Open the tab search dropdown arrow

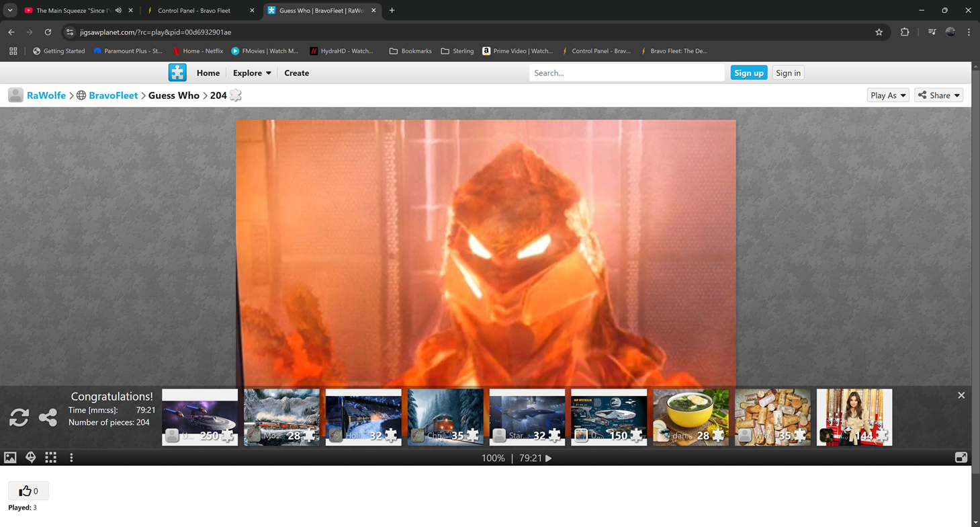10,10
